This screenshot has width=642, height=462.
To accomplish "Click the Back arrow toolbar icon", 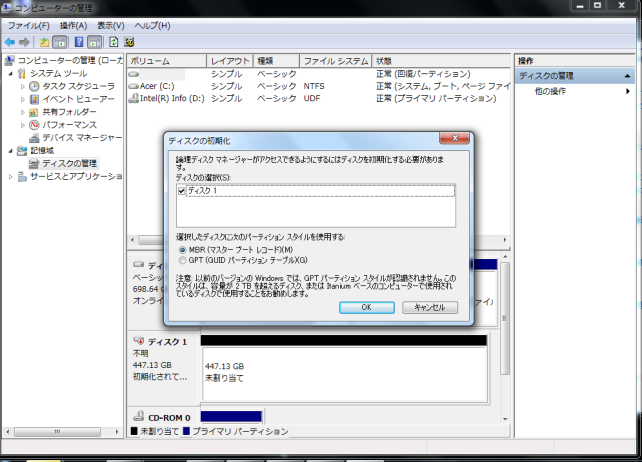I will (x=10, y=42).
